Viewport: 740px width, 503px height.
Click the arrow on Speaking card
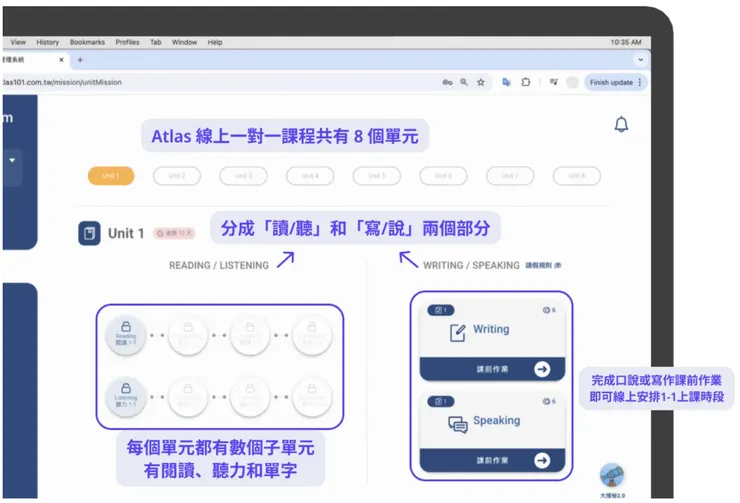tap(542, 460)
